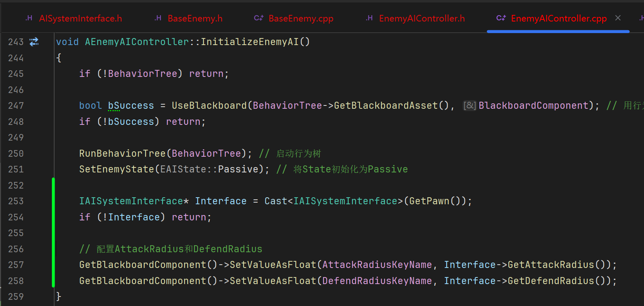This screenshot has width=644, height=306.
Task: Click the C++ file icon of EnemyAIController.cpp
Action: (501, 18)
